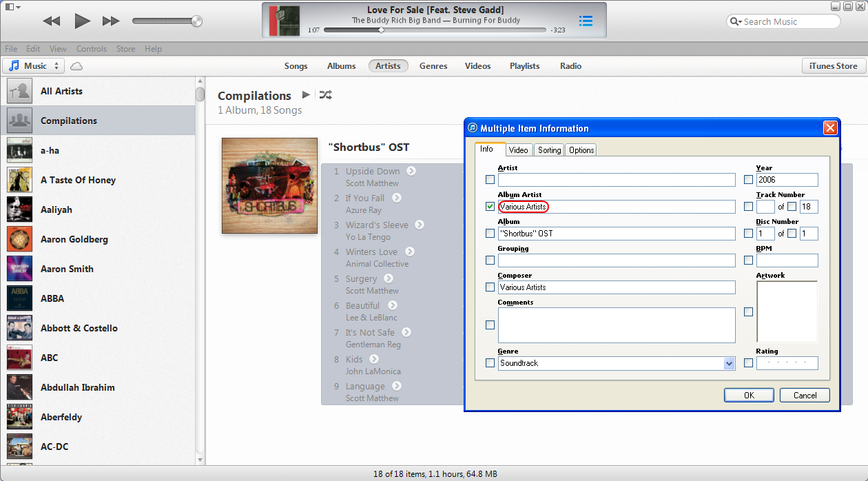Viewport: 868px width, 481px height.
Task: Click the Shortbus OST album cover
Action: click(x=269, y=185)
